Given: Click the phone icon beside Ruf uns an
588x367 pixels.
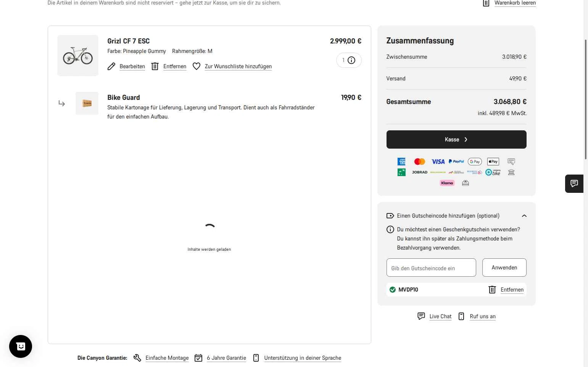Looking at the screenshot, I should point(461,316).
